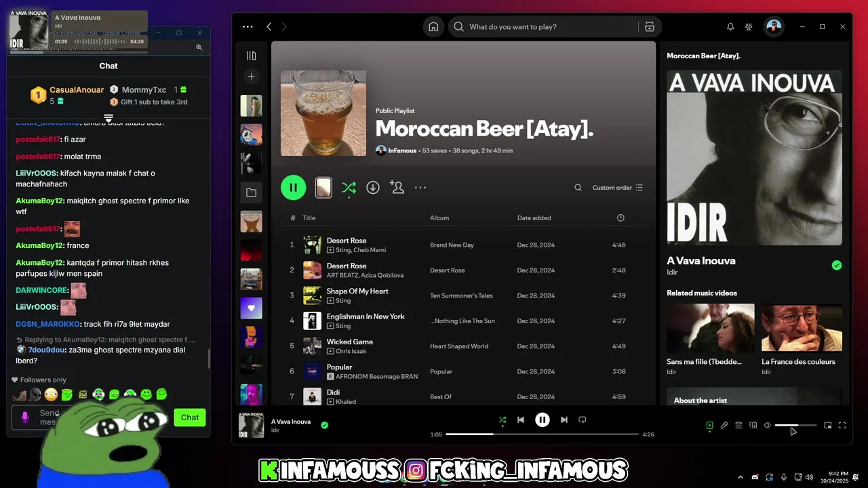Open the lyrics microphone icon
This screenshot has height=488, width=868.
click(x=724, y=426)
